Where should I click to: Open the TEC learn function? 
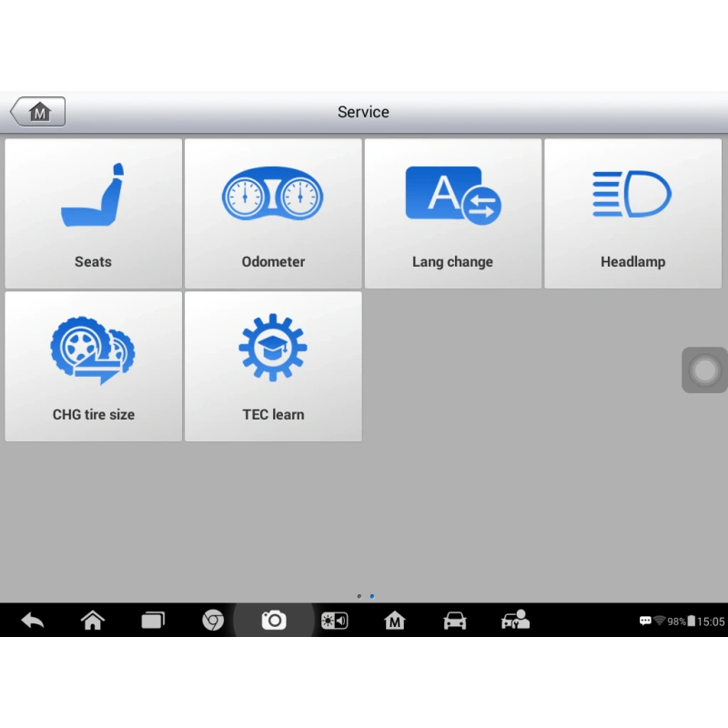[x=273, y=367]
